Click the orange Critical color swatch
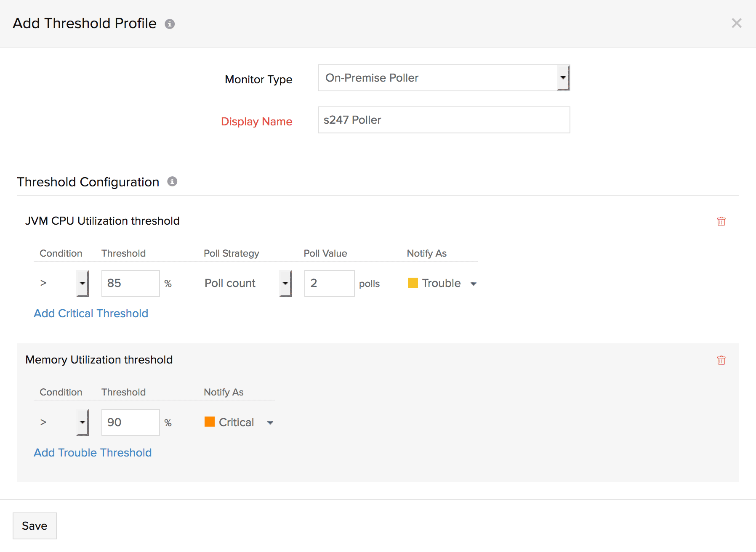Screen dimensions: 756x552 (x=210, y=422)
